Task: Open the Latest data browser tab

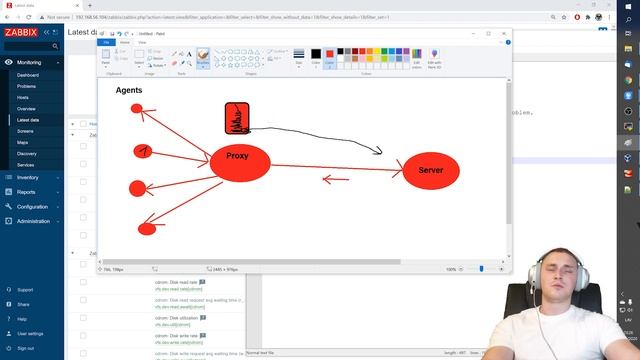Action: pos(42,5)
